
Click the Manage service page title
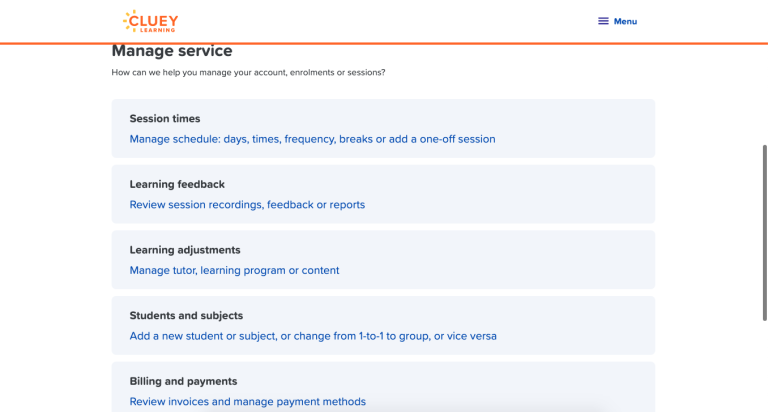171,51
